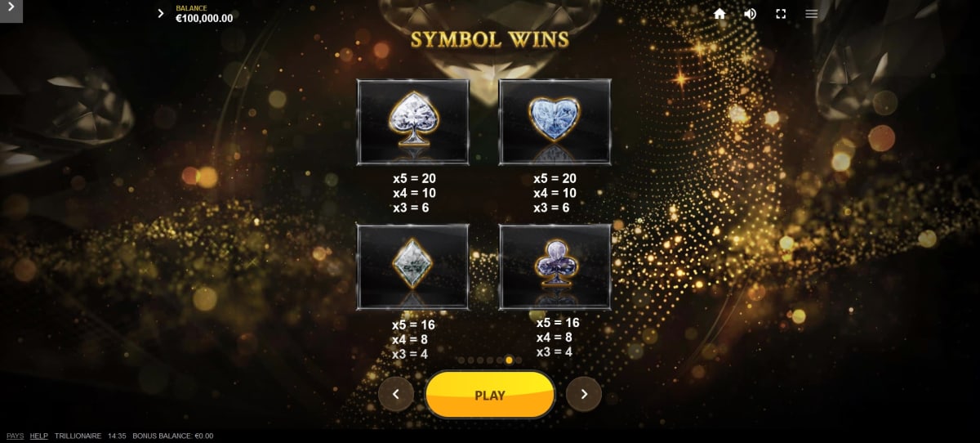The height and width of the screenshot is (443, 980).
Task: Expand the balance panel arrow
Action: point(161,14)
